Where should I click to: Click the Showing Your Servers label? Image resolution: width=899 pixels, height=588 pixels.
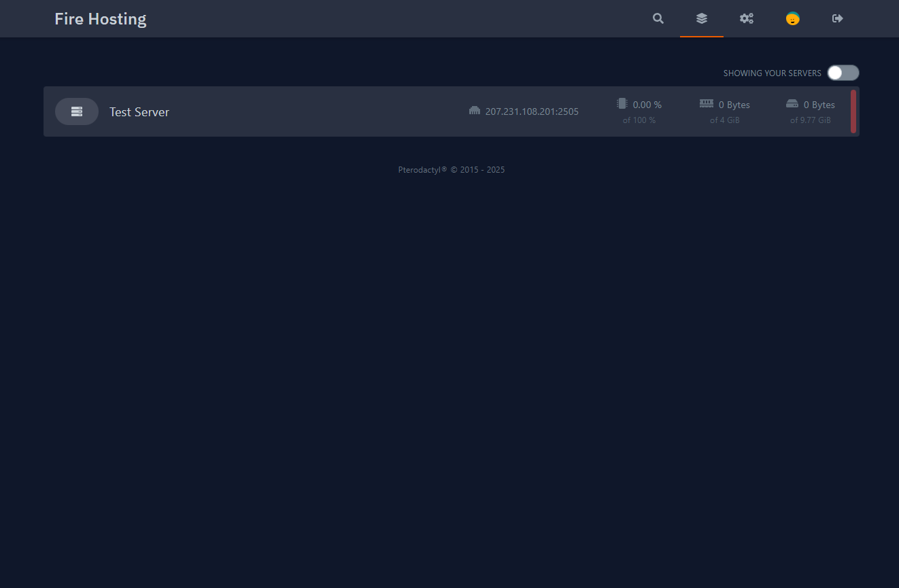pyautogui.click(x=773, y=73)
